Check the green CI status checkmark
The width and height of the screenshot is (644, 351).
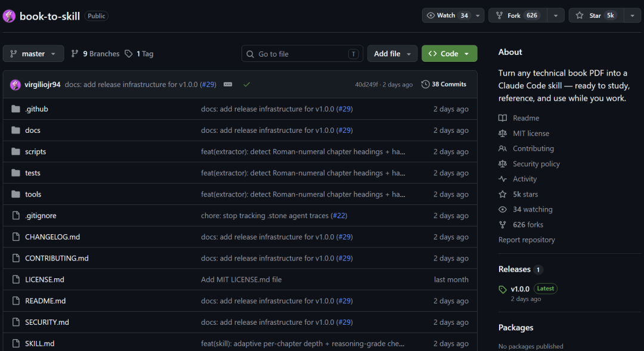(246, 84)
